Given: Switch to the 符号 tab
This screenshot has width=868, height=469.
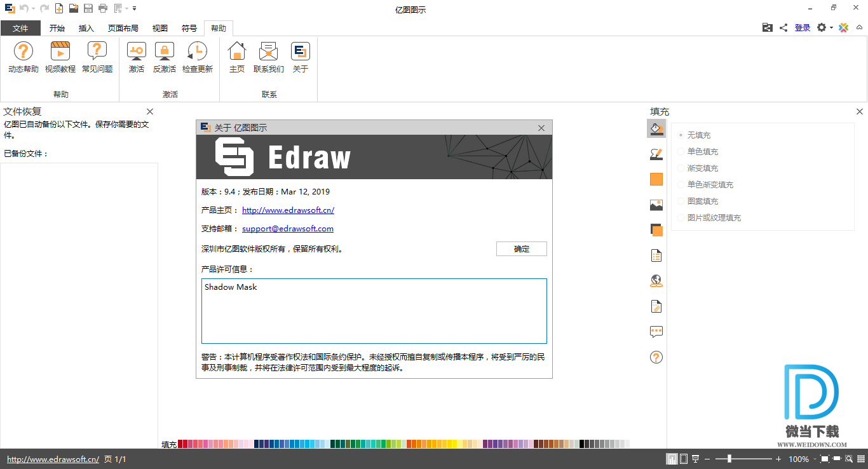Looking at the screenshot, I should pyautogui.click(x=189, y=28).
